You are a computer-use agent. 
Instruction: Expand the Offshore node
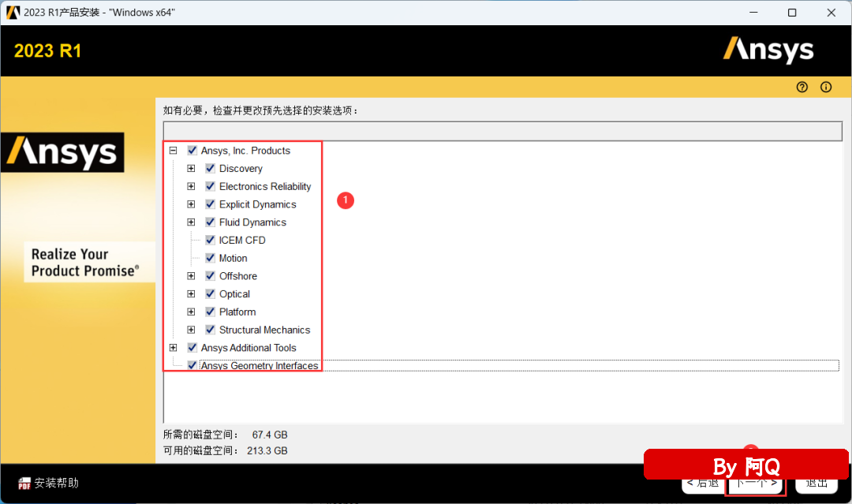pos(191,276)
